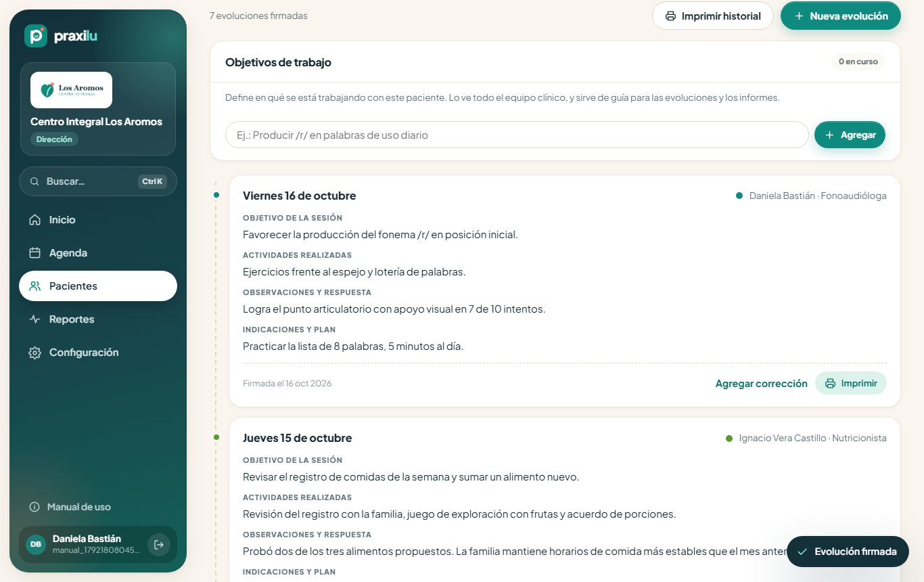Click the 'Jueves 15 de octubre' heading
This screenshot has height=582, width=924.
pyautogui.click(x=297, y=438)
